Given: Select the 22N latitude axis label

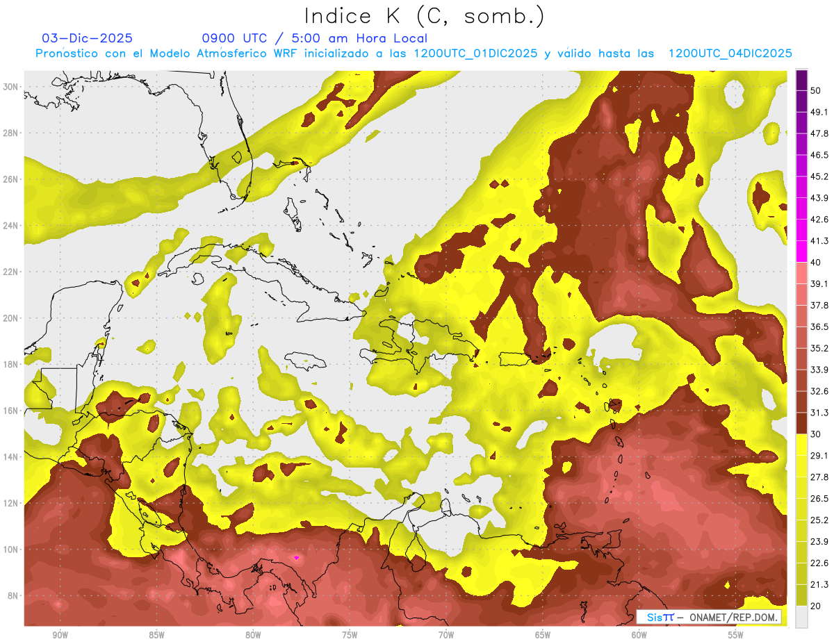Looking at the screenshot, I should pos(10,272).
